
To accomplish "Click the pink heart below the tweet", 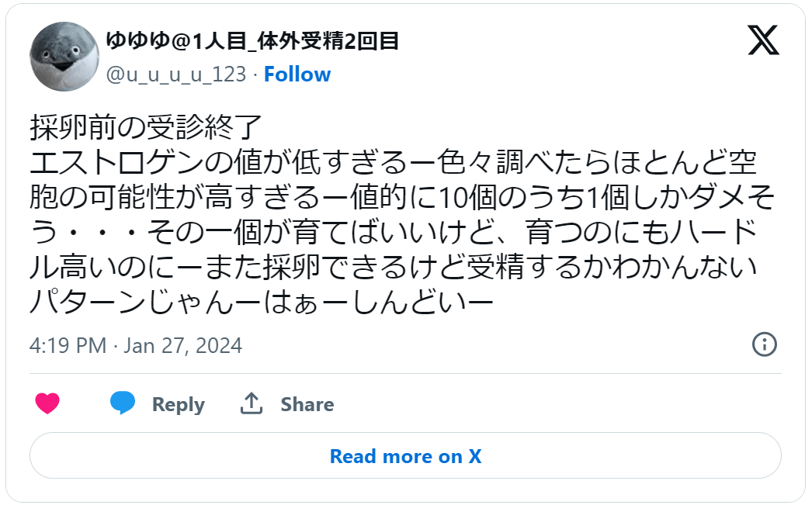I will 48,403.
